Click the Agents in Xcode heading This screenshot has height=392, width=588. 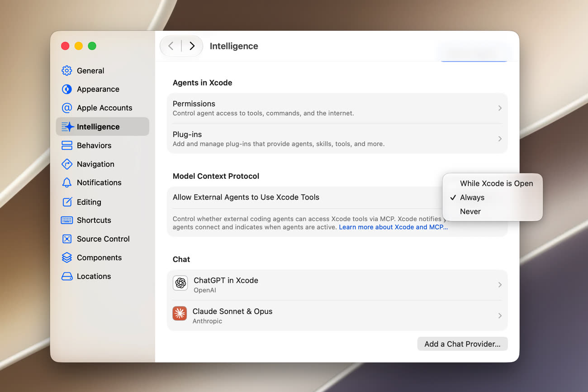(203, 83)
